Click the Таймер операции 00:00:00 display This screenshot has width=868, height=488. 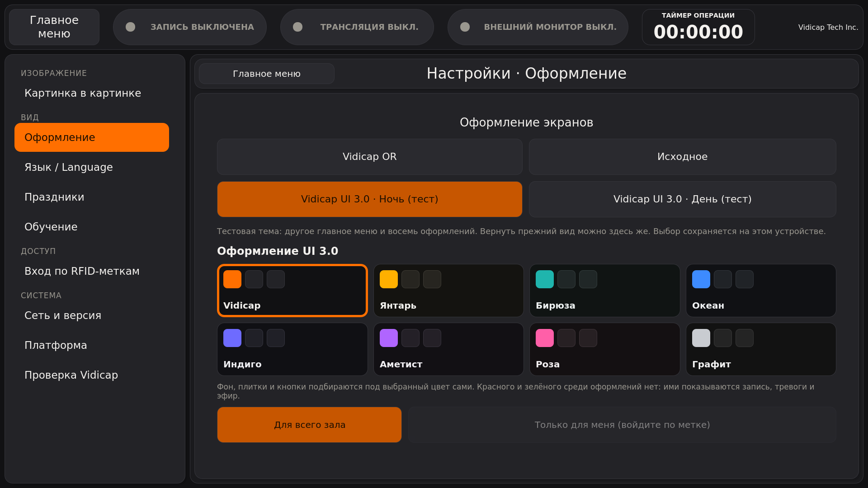coord(698,27)
